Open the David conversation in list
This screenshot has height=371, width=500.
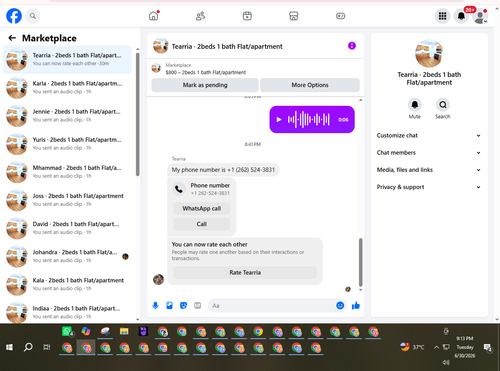pos(67,228)
